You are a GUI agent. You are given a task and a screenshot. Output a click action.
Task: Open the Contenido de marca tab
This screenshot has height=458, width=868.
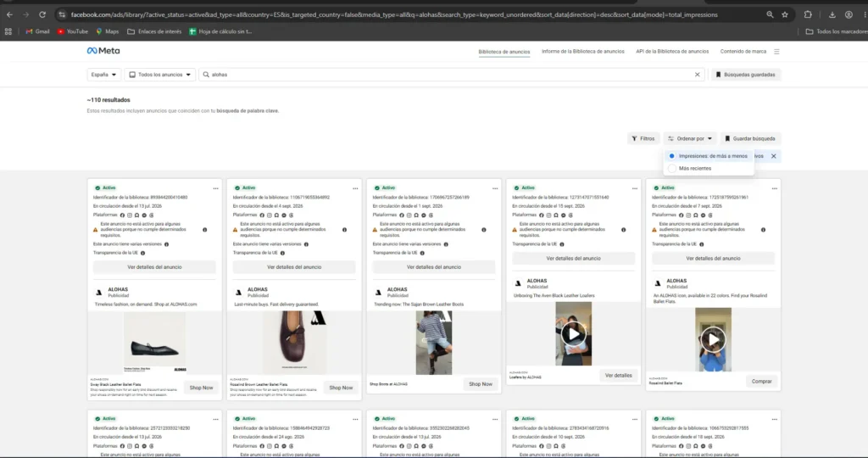pyautogui.click(x=743, y=52)
